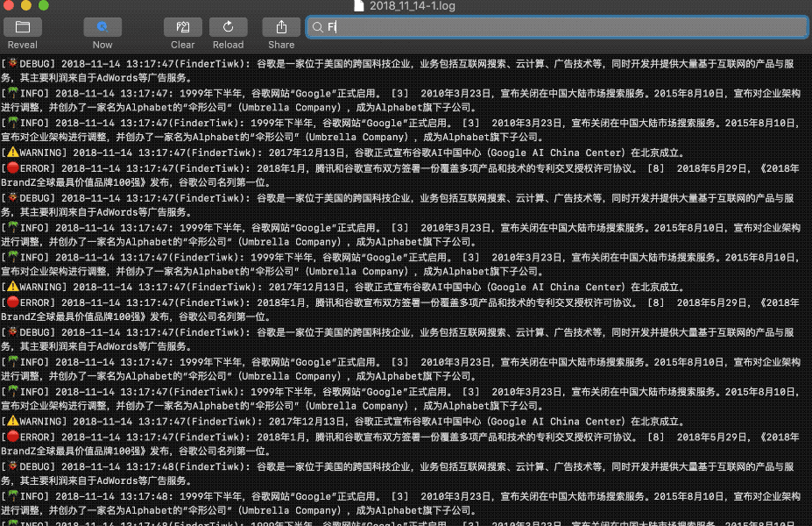The height and width of the screenshot is (526, 812).
Task: Click the magnifier icon in search field
Action: click(318, 27)
